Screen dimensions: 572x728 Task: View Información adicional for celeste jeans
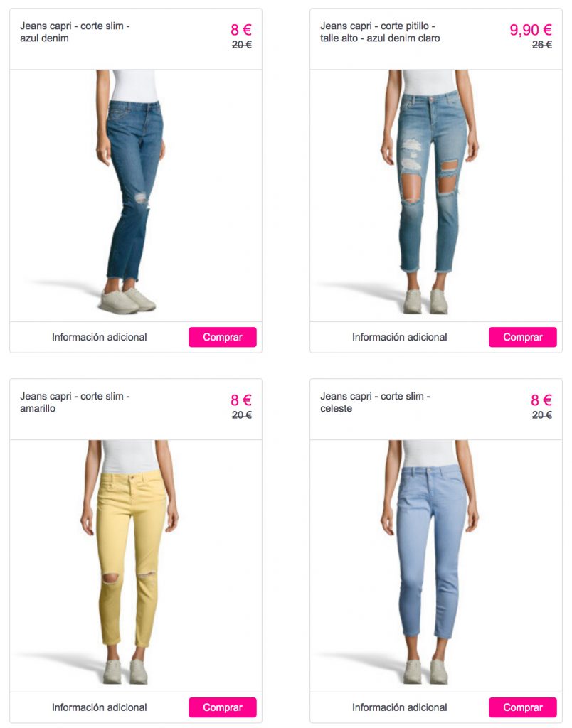[400, 707]
